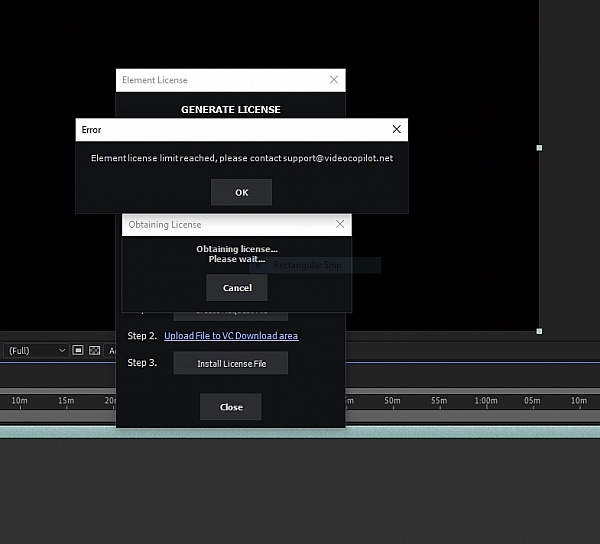
Task: Click the Step 3. label
Action: (142, 363)
